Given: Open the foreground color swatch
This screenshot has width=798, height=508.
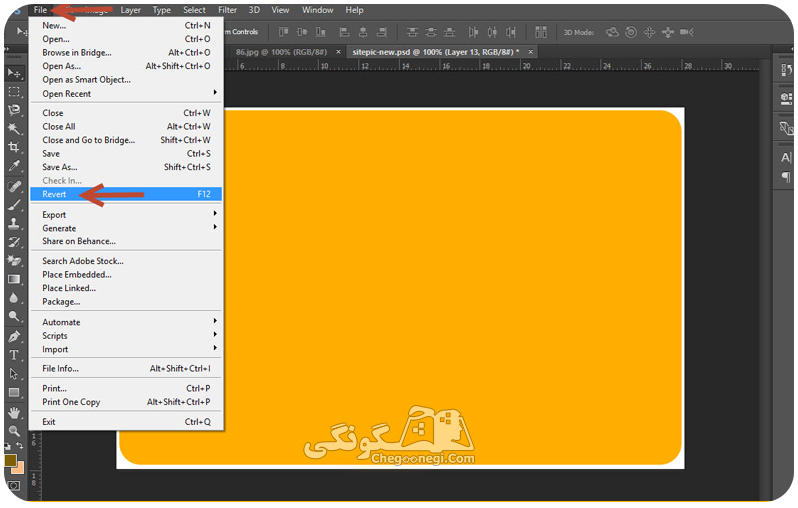Looking at the screenshot, I should pyautogui.click(x=10, y=460).
